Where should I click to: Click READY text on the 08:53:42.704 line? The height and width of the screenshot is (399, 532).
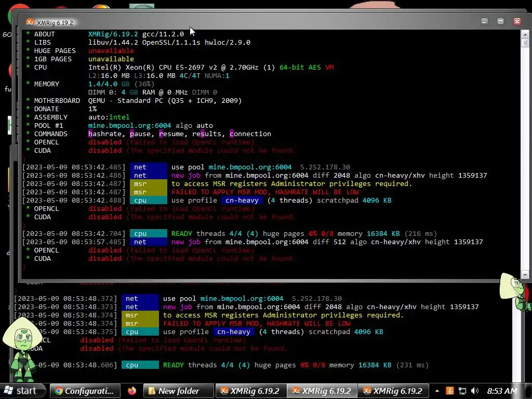coord(181,233)
